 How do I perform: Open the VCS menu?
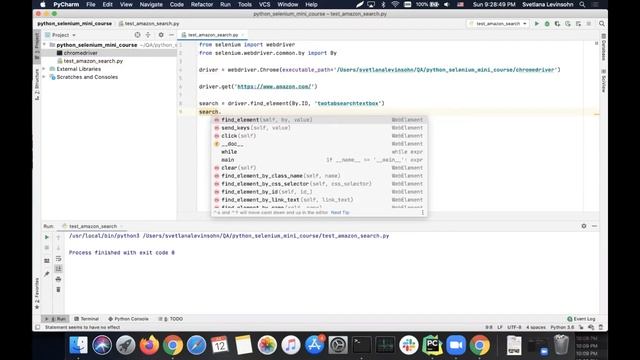point(264,4)
